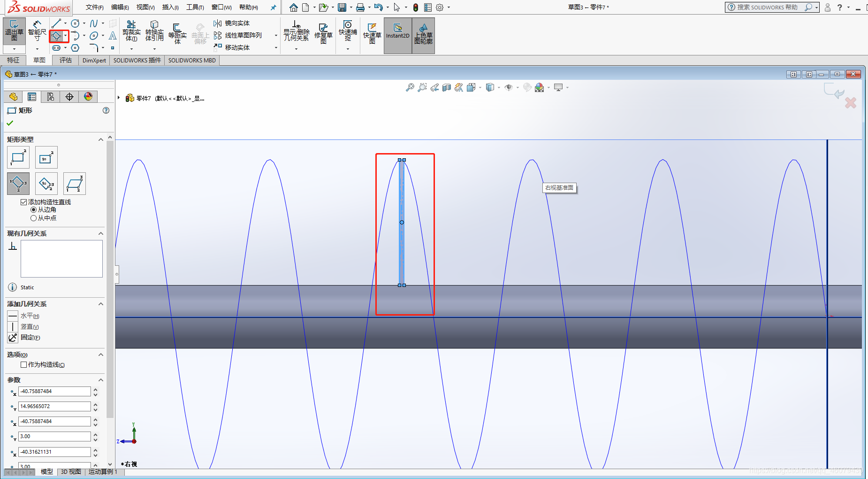Screen dimensions: 868x479
Task: Click Zoom to Area magnifier icon
Action: tap(422, 87)
